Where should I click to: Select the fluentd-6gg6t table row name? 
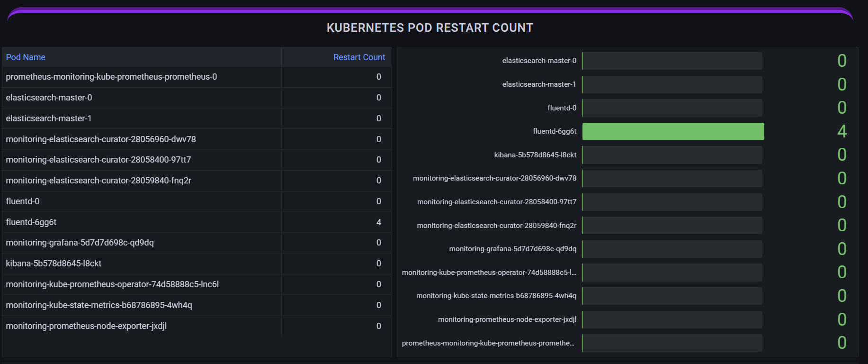pyautogui.click(x=31, y=222)
